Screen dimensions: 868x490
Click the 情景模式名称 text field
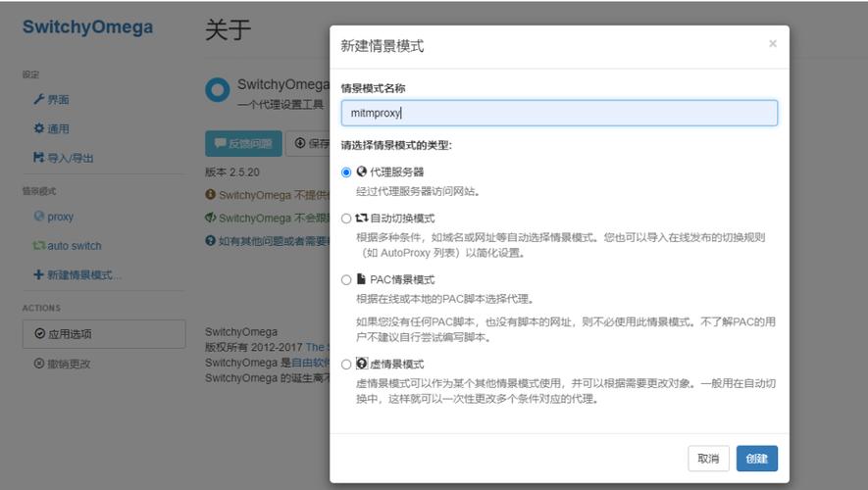tap(559, 113)
